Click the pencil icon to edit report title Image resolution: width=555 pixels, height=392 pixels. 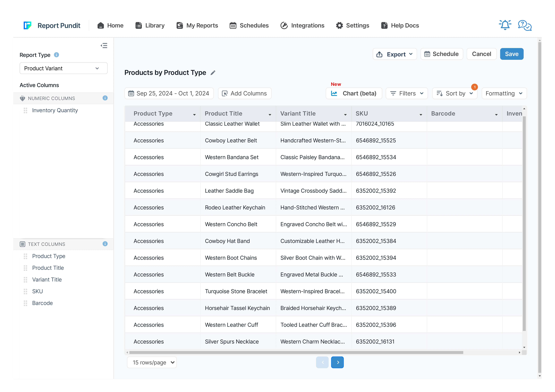(213, 73)
